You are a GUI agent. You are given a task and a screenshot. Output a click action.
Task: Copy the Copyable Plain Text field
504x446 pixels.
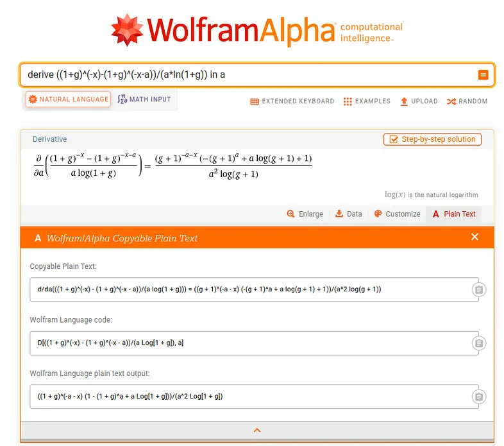479,289
